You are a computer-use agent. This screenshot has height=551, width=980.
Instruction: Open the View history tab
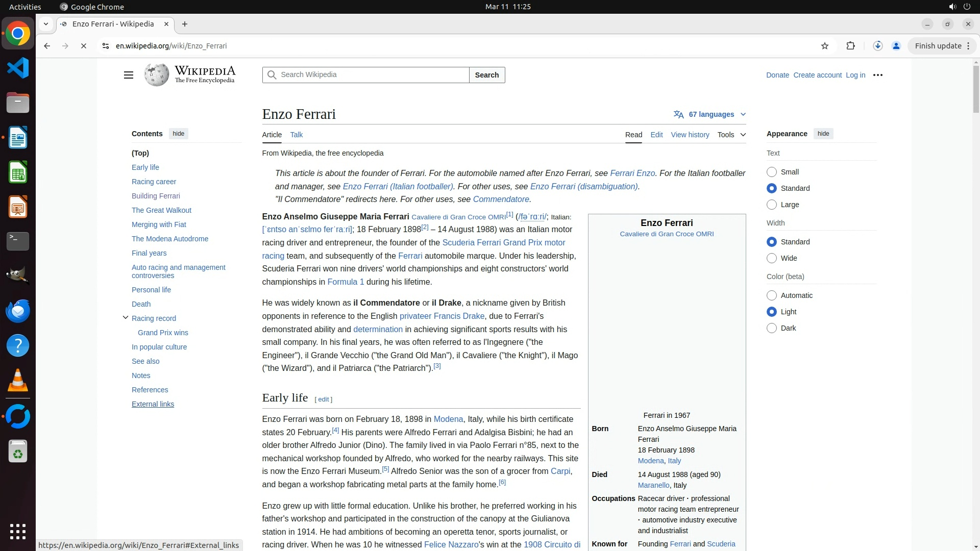(690, 135)
